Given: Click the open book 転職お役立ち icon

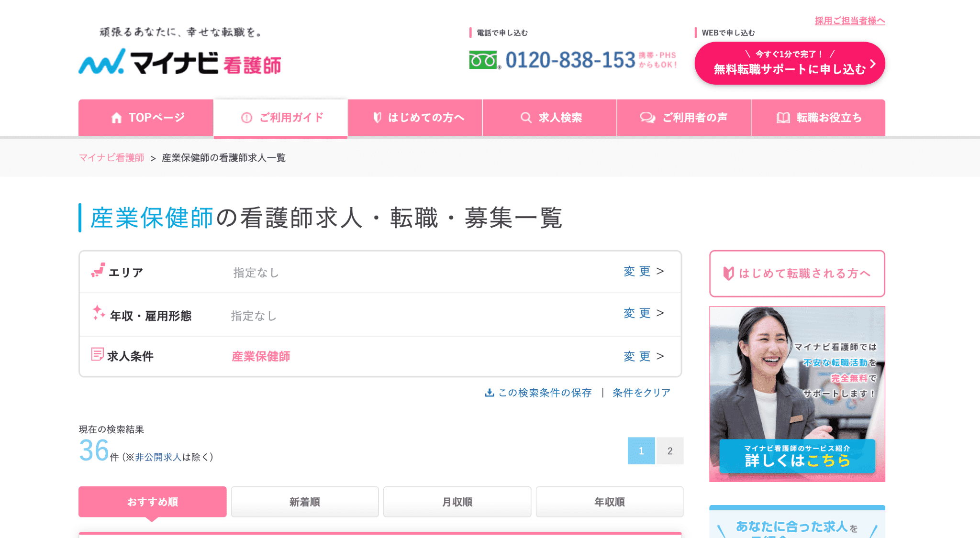Looking at the screenshot, I should point(783,118).
